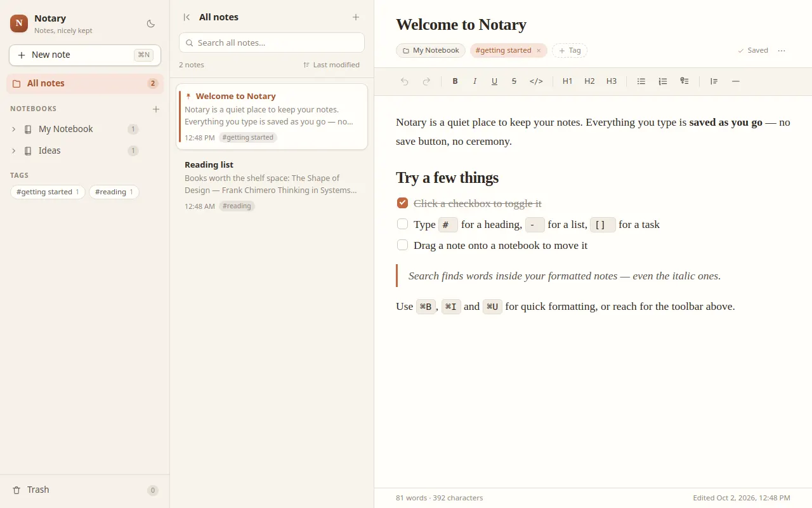Apply strikethrough formatting
The height and width of the screenshot is (508, 812).
(x=514, y=81)
